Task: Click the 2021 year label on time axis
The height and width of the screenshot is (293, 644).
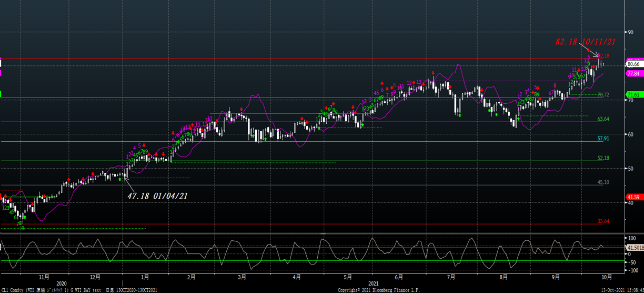Action: coord(374,283)
